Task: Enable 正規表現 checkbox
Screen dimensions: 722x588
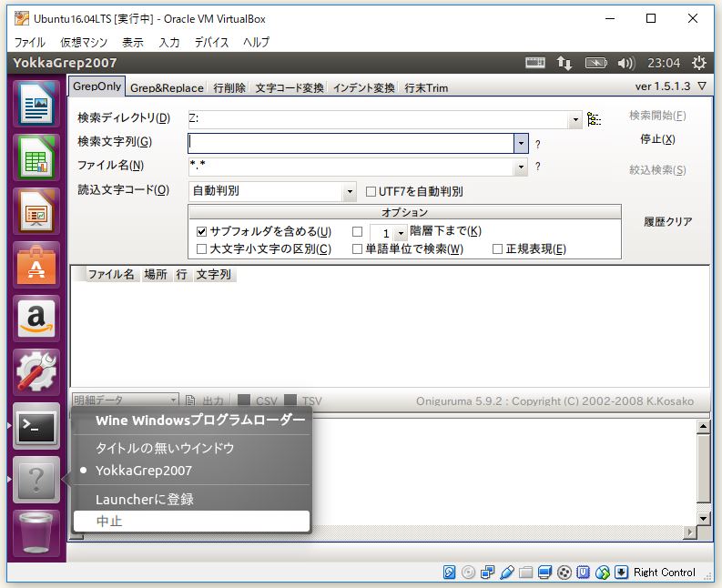Action: click(497, 249)
